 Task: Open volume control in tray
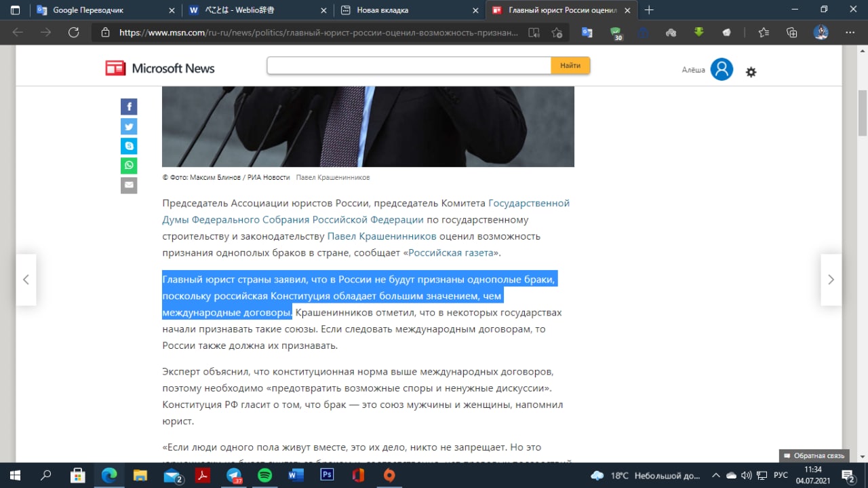747,475
